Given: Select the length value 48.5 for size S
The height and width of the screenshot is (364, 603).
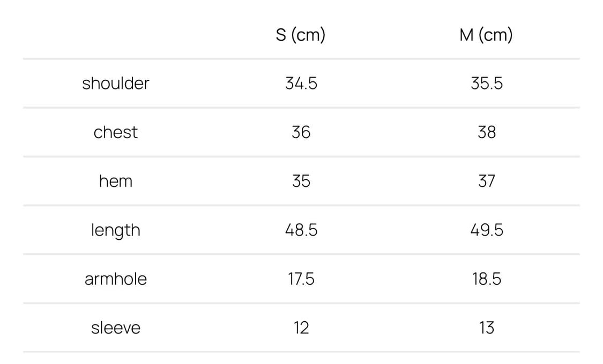Looking at the screenshot, I should 301,230.
